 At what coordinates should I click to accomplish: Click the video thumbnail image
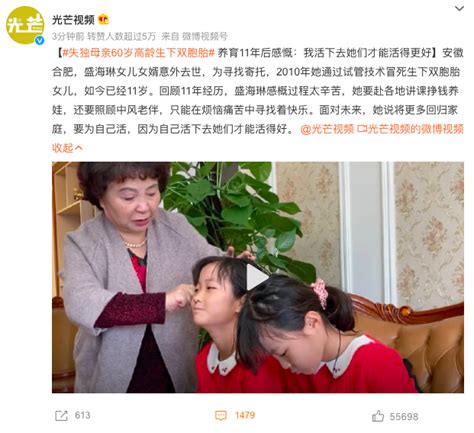(x=258, y=277)
